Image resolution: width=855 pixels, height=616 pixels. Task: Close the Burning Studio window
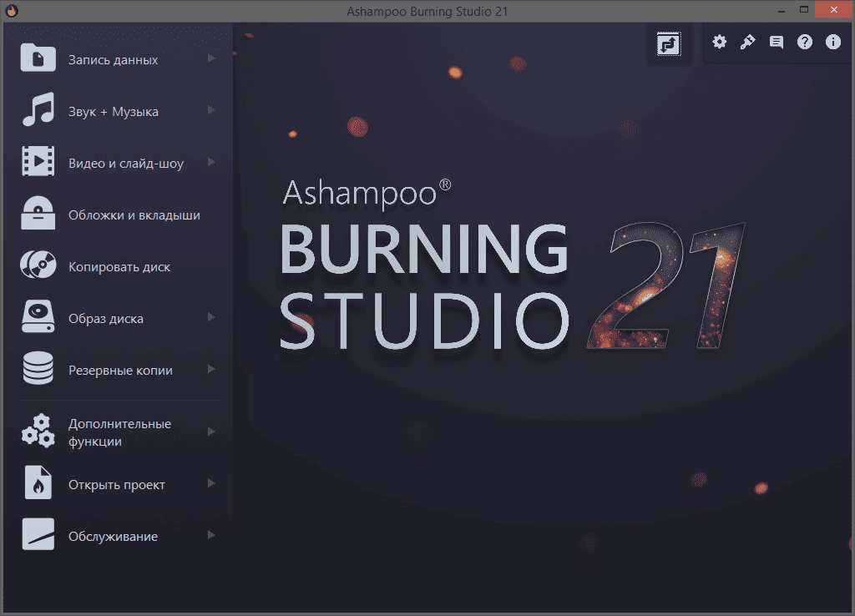tap(834, 10)
